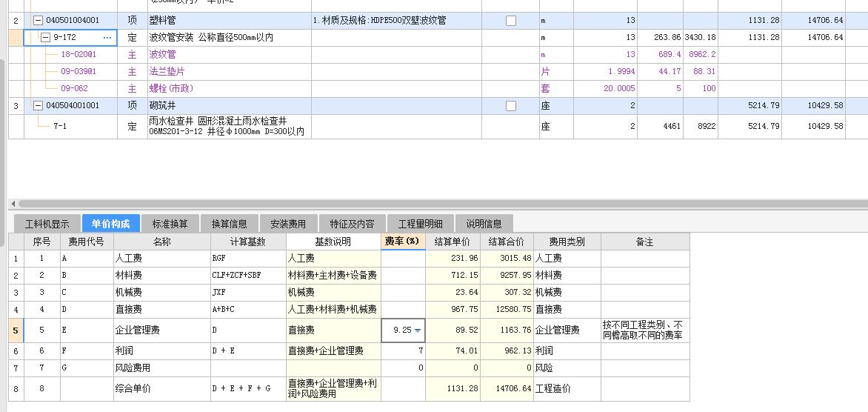The width and height of the screenshot is (868, 412).
Task: Click the 法兰垫片 name cell
Action: click(229, 71)
